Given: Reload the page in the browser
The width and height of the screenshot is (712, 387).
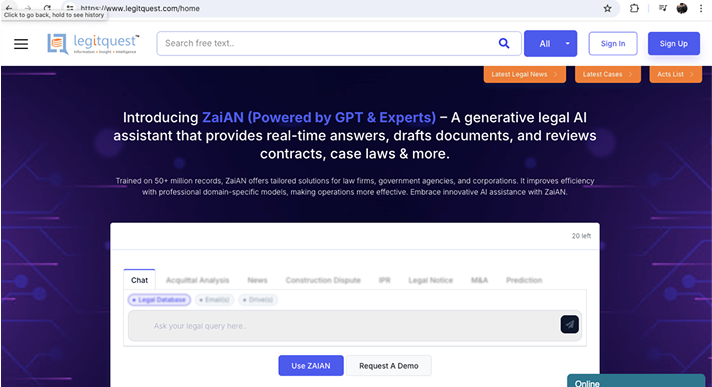Looking at the screenshot, I should [x=47, y=8].
